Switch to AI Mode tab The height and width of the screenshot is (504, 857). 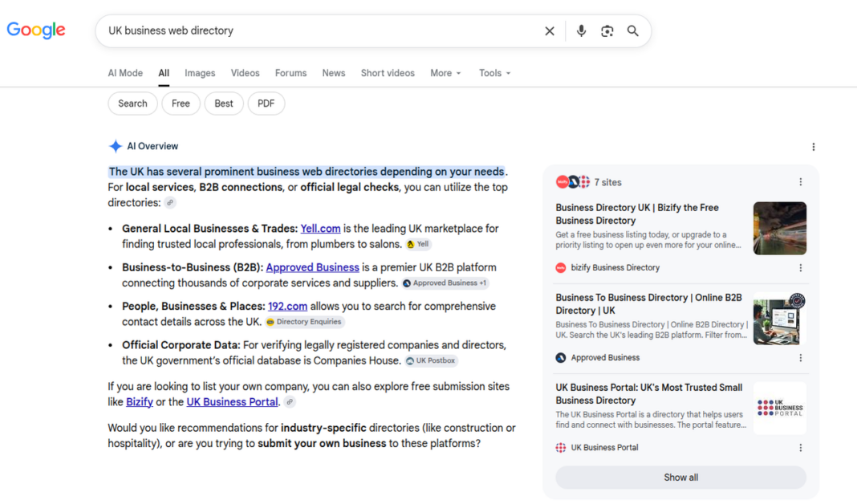pos(125,73)
